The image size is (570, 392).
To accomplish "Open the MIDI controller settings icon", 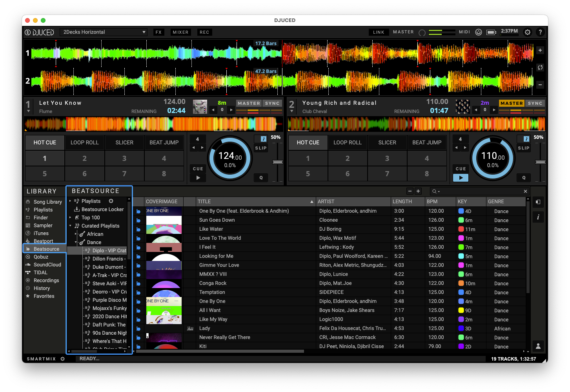I will click(479, 32).
